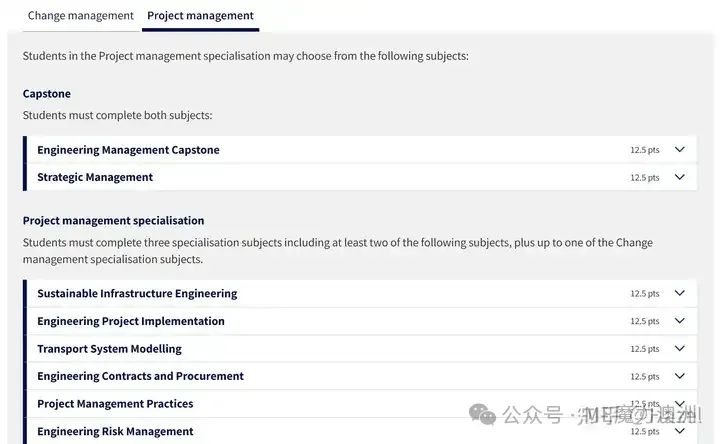The height and width of the screenshot is (444, 720).
Task: Open the Strategic Management subject title
Action: [x=95, y=177]
